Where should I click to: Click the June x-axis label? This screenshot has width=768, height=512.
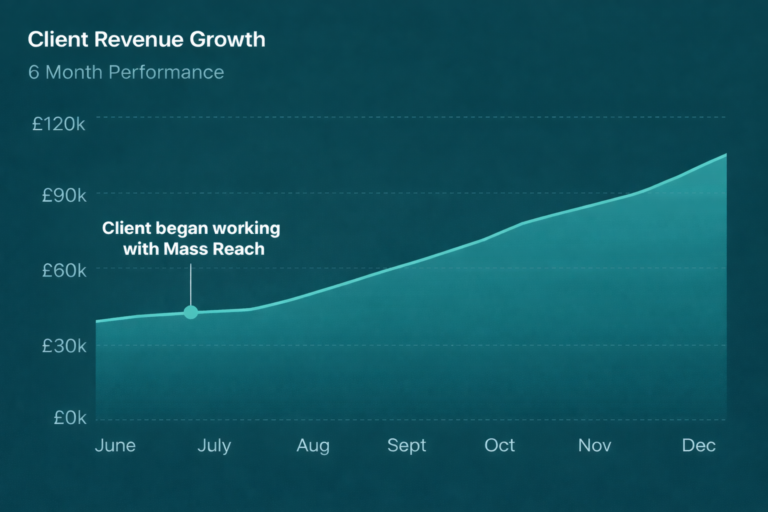115,446
